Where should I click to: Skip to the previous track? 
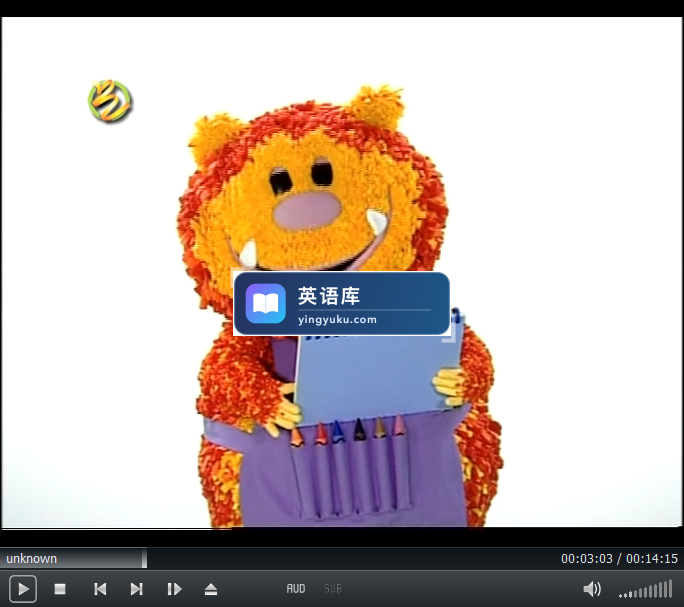[100, 589]
